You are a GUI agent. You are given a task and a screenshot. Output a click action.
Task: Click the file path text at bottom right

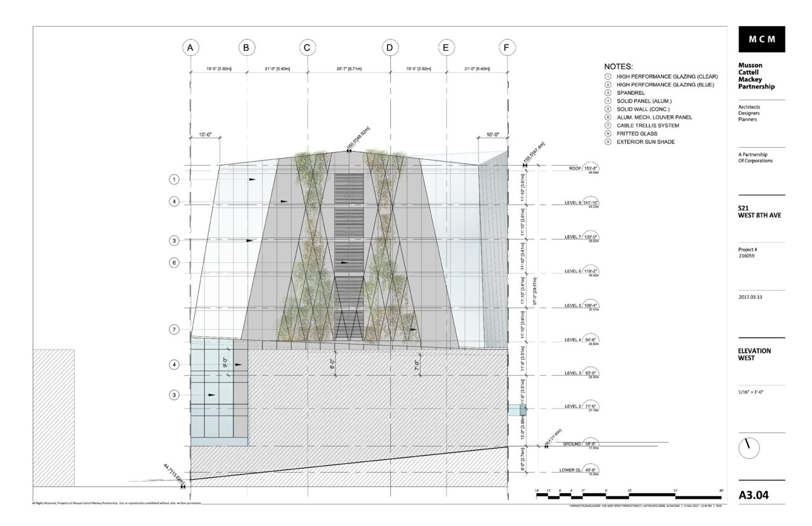[646, 506]
